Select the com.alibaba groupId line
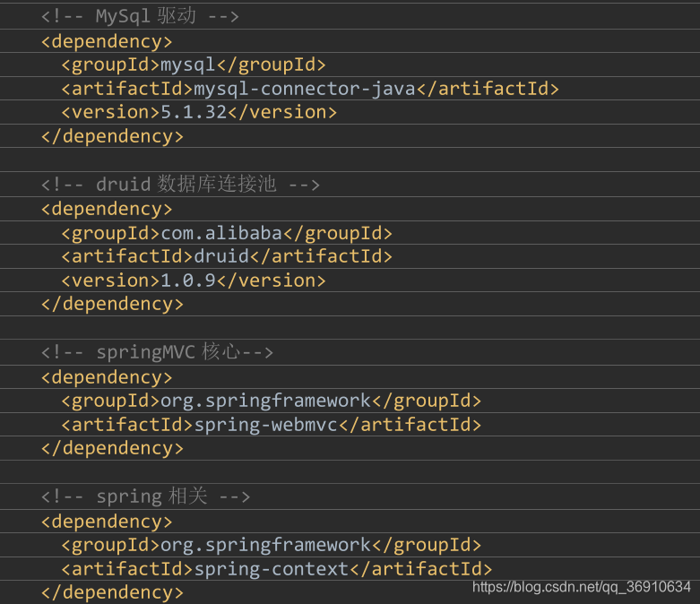Screen dimensions: 700x604 [227, 233]
